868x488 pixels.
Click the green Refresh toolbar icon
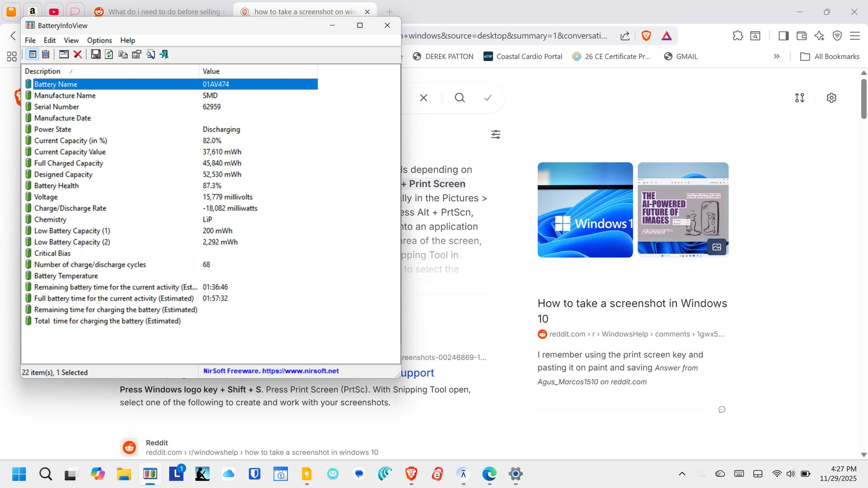109,54
